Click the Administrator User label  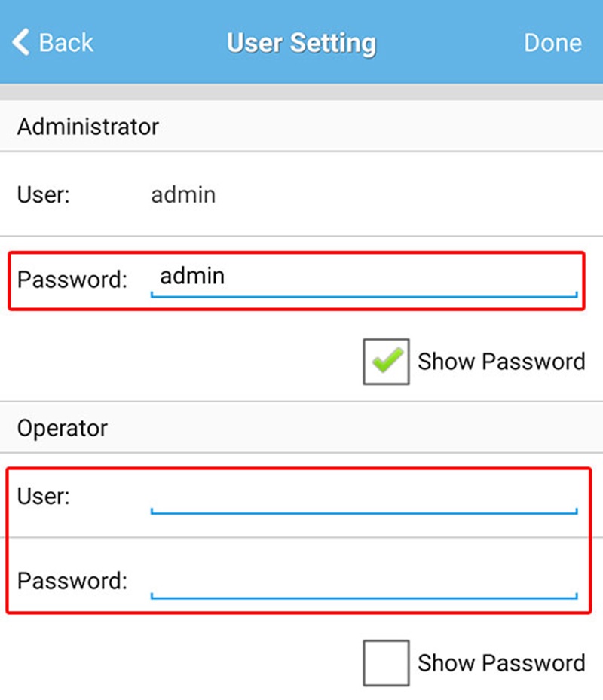click(43, 195)
